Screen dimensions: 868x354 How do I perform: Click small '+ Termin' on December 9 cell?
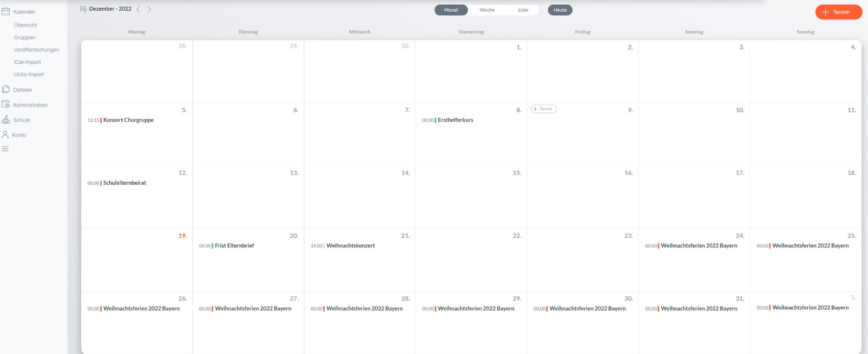pyautogui.click(x=543, y=109)
